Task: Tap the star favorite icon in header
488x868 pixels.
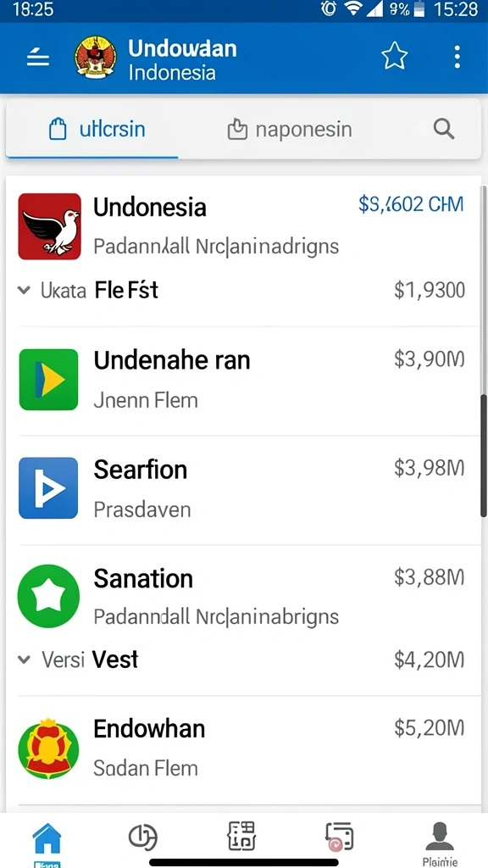Action: point(395,57)
